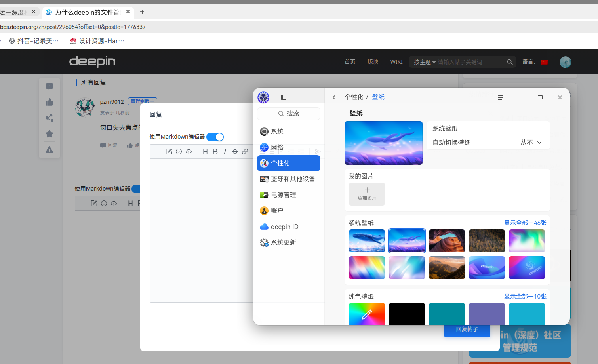Click the heading H icon in reply editor
The width and height of the screenshot is (598, 364).
click(205, 151)
